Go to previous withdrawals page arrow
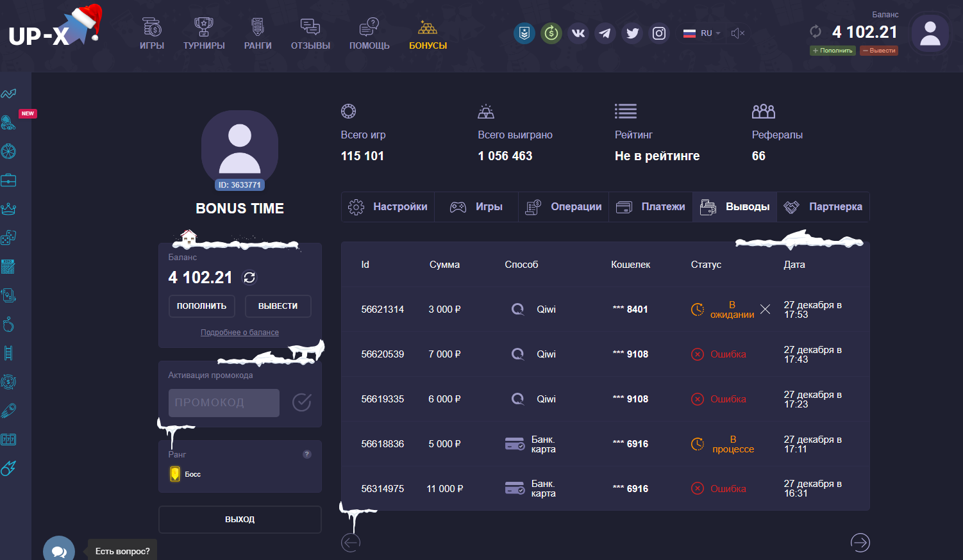 (351, 543)
